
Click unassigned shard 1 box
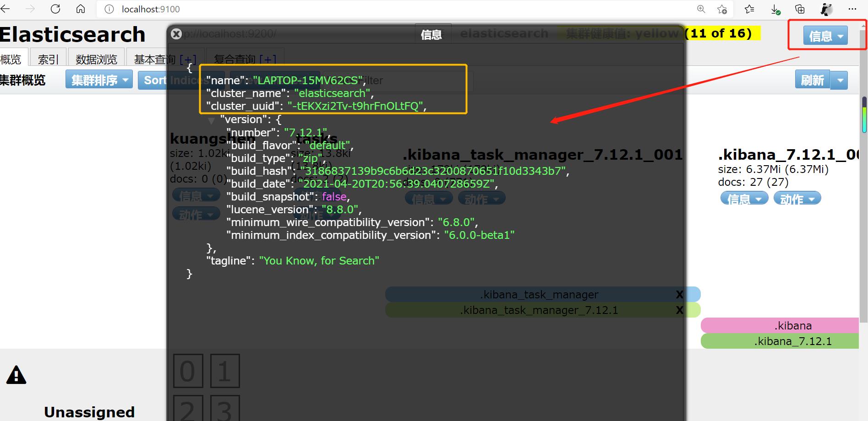coord(225,371)
